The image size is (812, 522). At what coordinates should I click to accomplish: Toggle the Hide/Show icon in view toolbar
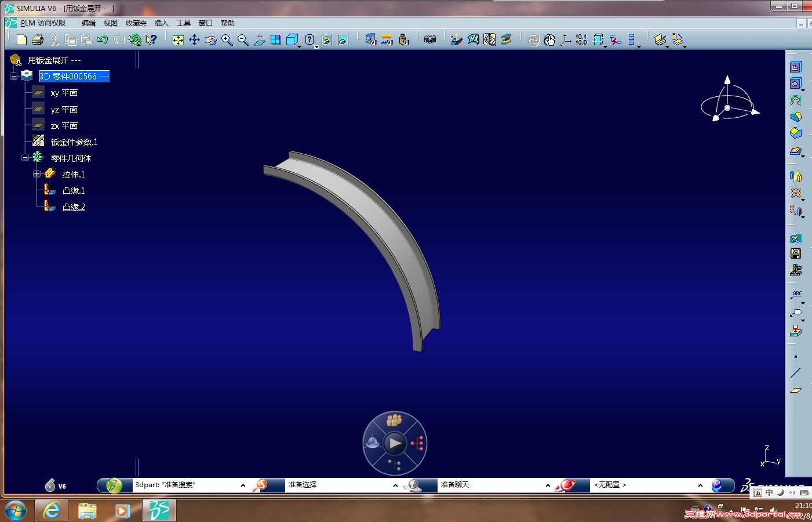pos(327,39)
